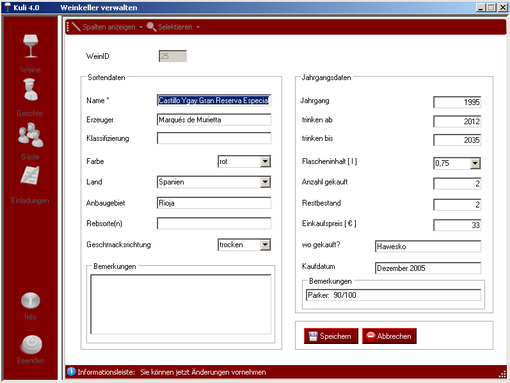Click the Kaufdatum field Dezember 2005

click(x=428, y=268)
